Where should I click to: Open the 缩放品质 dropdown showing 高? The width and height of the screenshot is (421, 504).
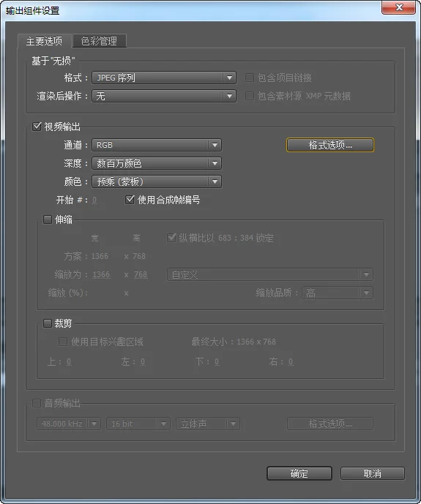tap(338, 293)
